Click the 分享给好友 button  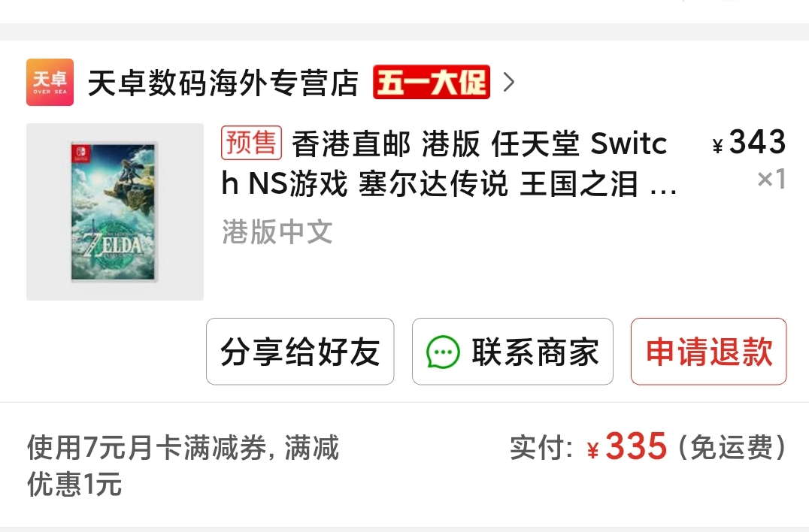(x=300, y=352)
